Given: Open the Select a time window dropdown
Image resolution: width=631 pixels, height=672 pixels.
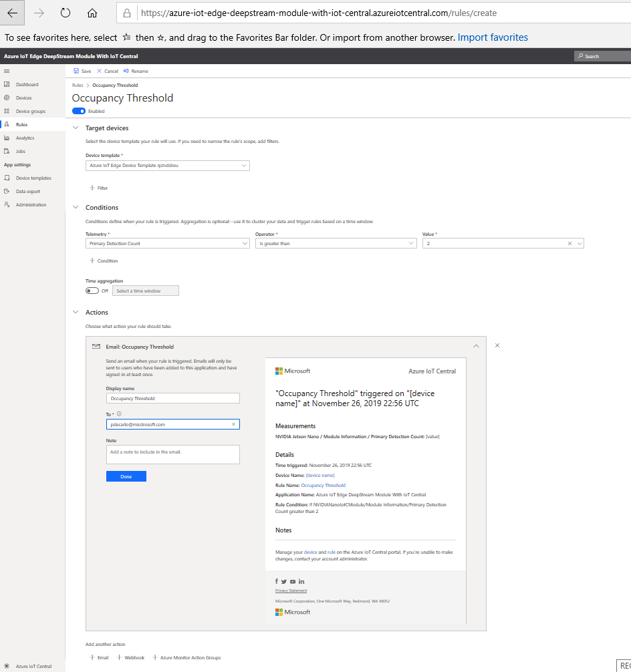Looking at the screenshot, I should pos(146,291).
